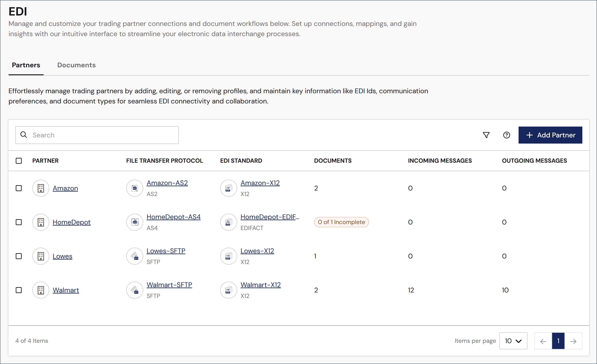Click the help question mark icon
Image resolution: width=597 pixels, height=364 pixels.
tap(506, 135)
